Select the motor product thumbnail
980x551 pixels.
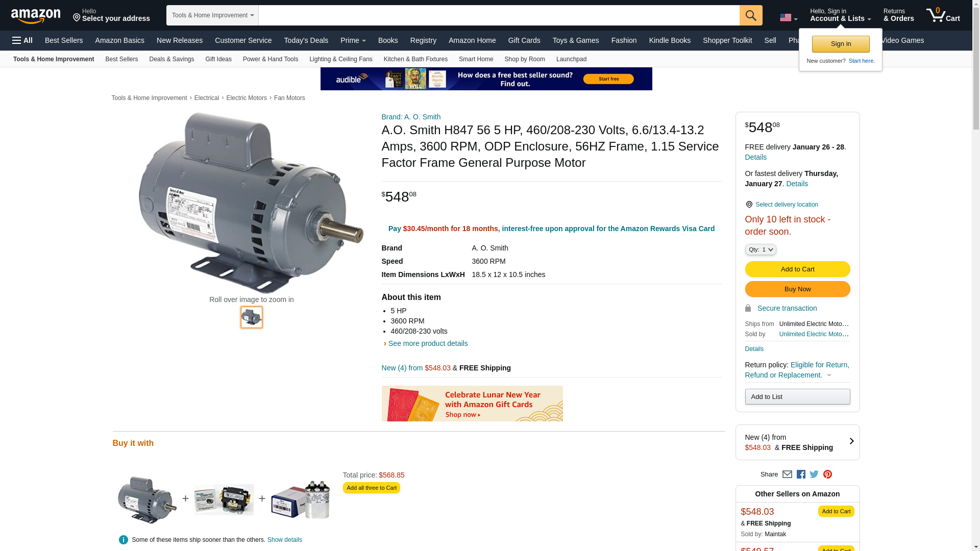pos(251,317)
